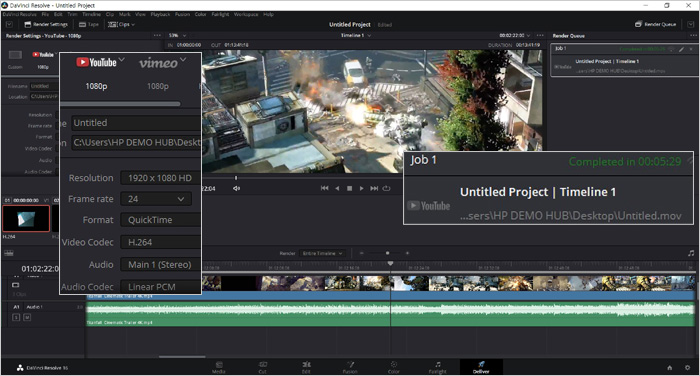Open the Clips dropdown in toolbar

click(x=121, y=24)
